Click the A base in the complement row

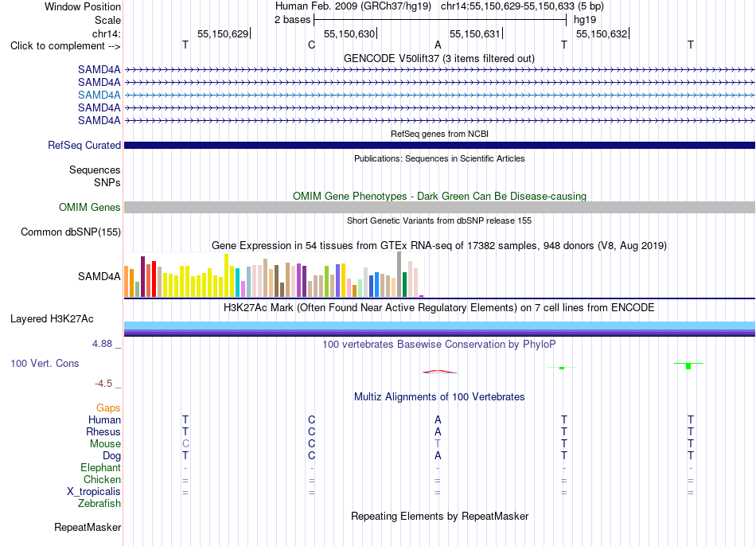(438, 45)
